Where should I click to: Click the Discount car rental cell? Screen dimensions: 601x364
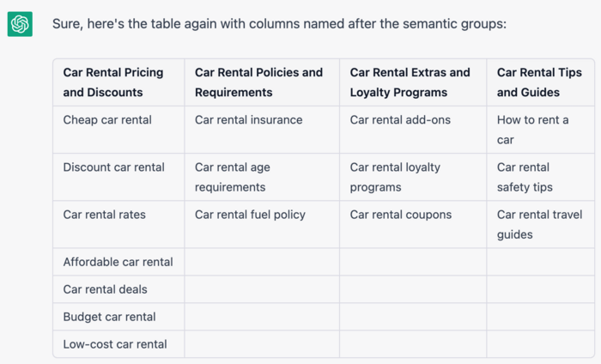click(x=114, y=167)
